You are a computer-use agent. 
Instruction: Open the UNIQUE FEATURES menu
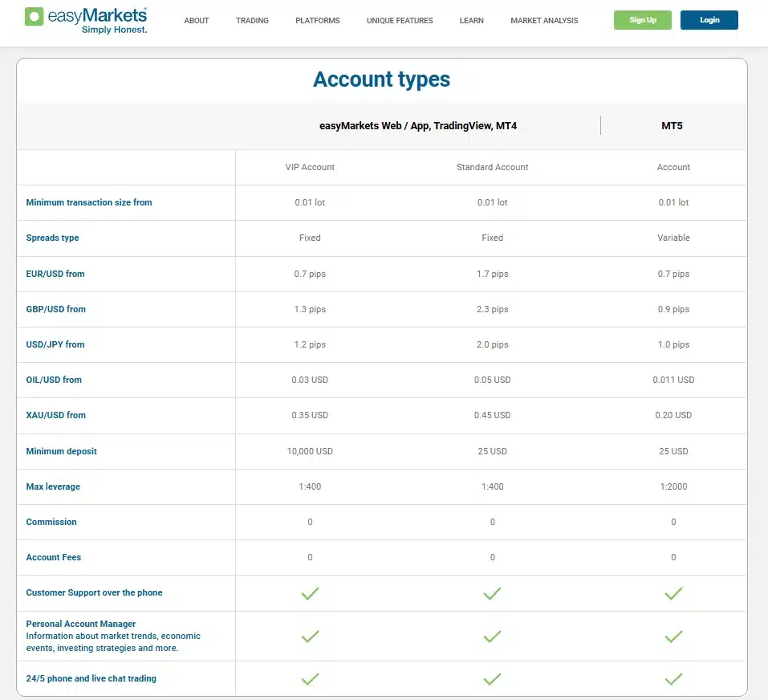tap(400, 21)
